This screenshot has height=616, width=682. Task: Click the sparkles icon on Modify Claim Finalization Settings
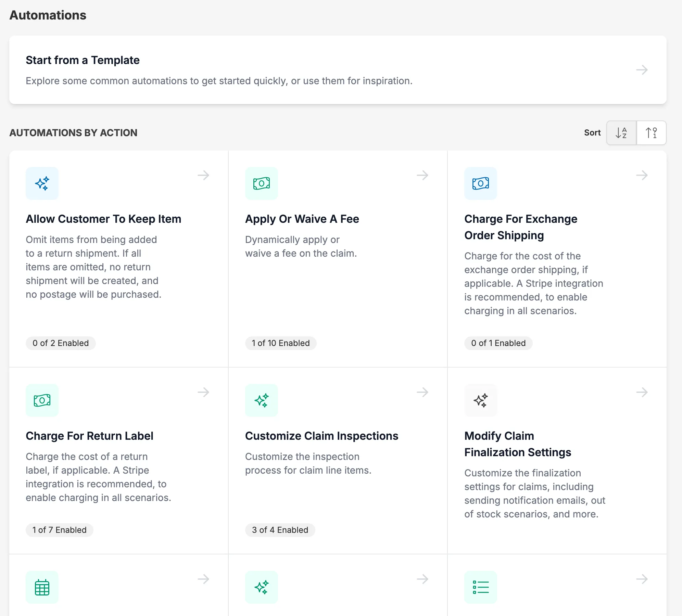480,400
